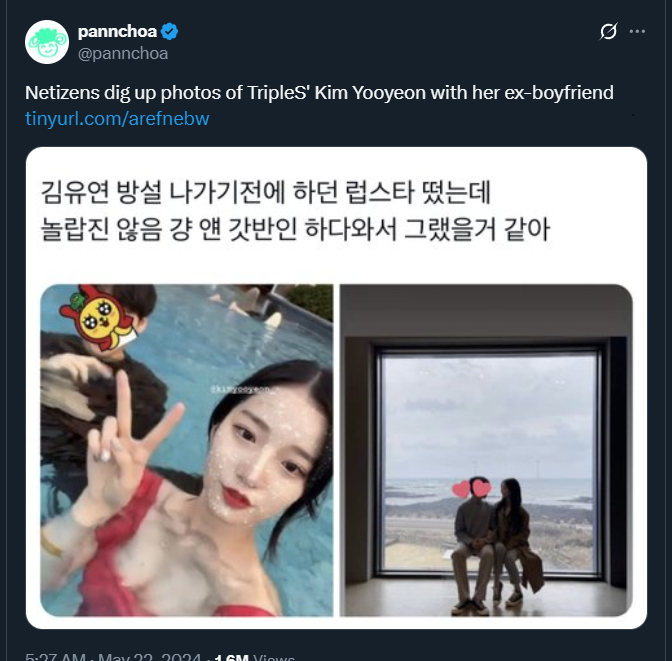The width and height of the screenshot is (672, 661).
Task: Click the watermark text on pool photo
Action: pyautogui.click(x=242, y=390)
